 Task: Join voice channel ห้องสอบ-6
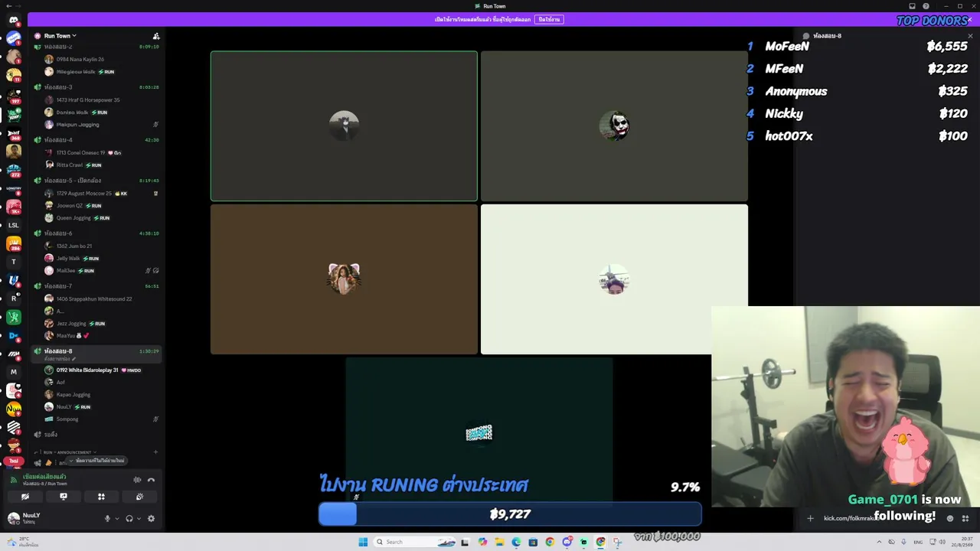tap(96, 233)
